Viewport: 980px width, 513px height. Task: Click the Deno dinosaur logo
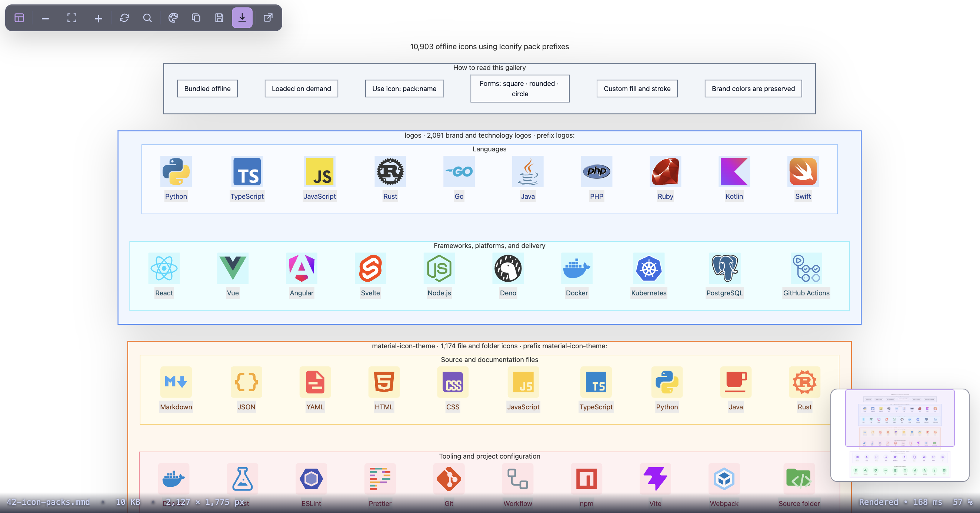[508, 268]
